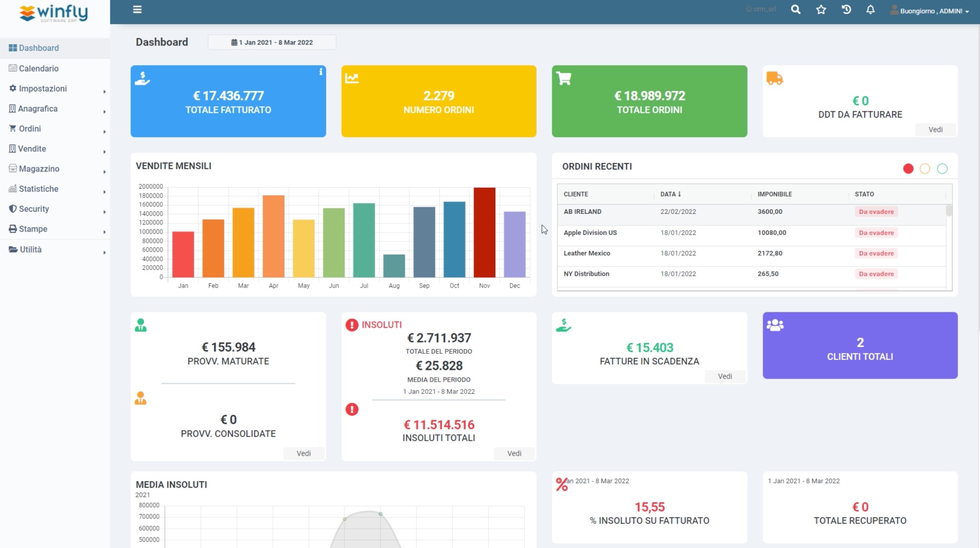The height and width of the screenshot is (548, 980).
Task: Select the red filled status circle
Action: pos(908,169)
